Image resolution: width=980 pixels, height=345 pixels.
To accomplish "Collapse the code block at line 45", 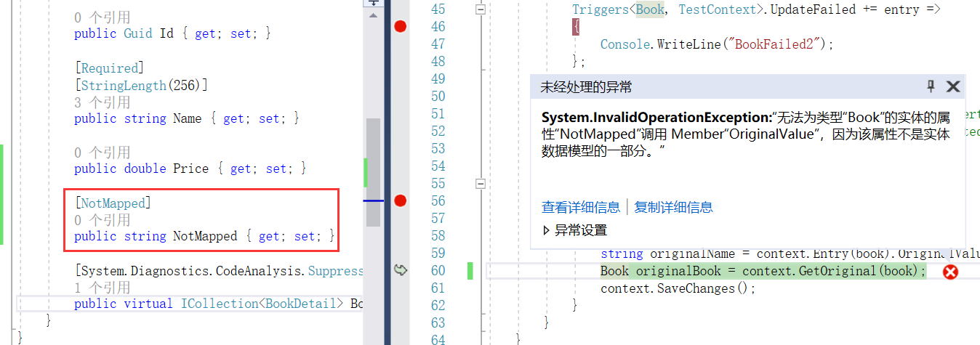I will (x=480, y=9).
